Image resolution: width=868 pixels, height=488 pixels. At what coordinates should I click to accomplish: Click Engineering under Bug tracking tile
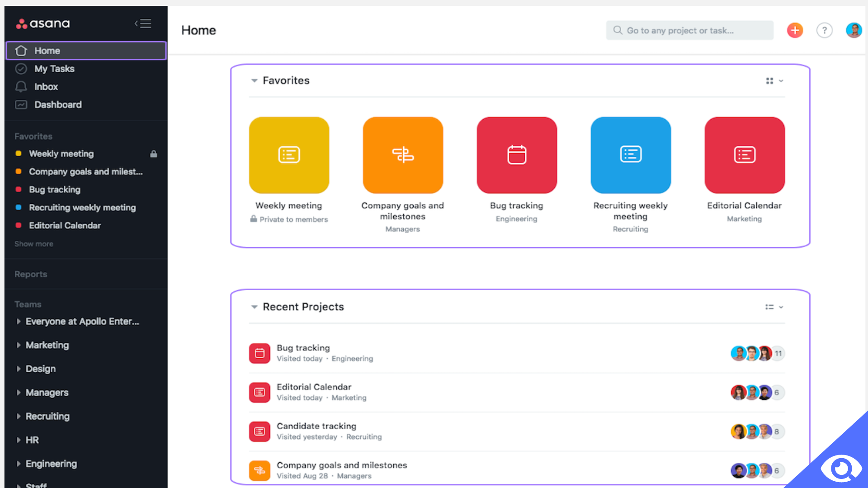tap(516, 219)
